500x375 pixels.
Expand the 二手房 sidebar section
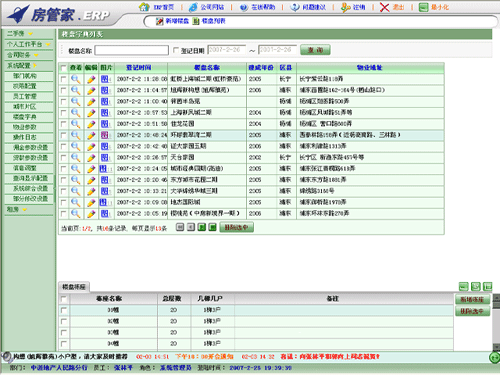coord(20,33)
